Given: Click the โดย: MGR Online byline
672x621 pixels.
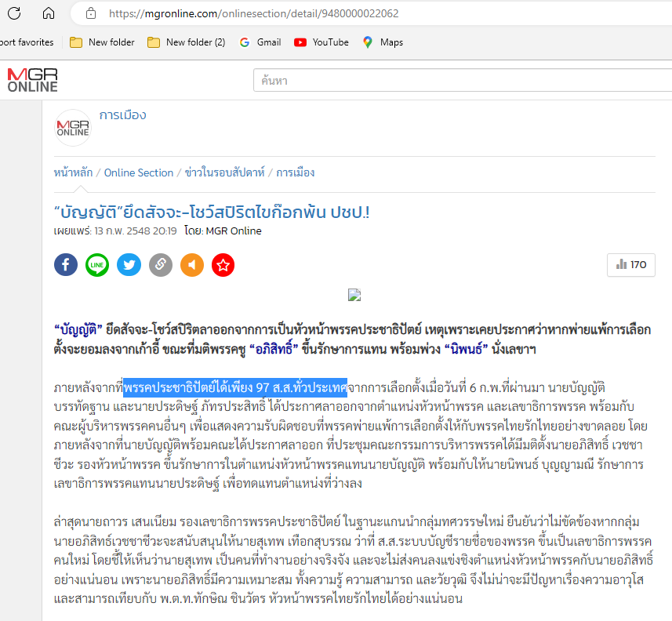Looking at the screenshot, I should click(x=223, y=231).
